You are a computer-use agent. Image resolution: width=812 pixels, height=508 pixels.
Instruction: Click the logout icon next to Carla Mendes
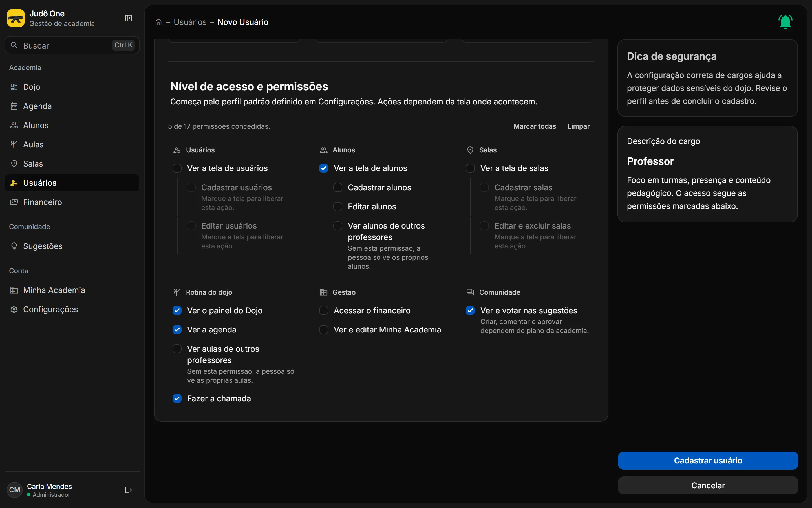pos(129,490)
